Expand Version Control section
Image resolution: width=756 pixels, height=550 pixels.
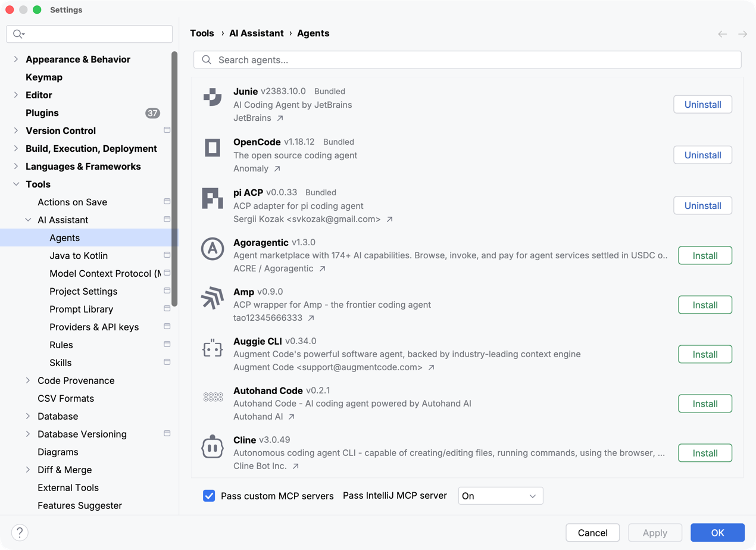[x=16, y=130]
